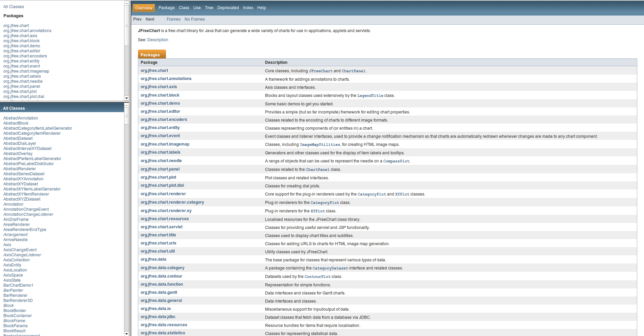Open org.jfree.chart.event package in table
The height and width of the screenshot is (336, 644).
pyautogui.click(x=160, y=136)
